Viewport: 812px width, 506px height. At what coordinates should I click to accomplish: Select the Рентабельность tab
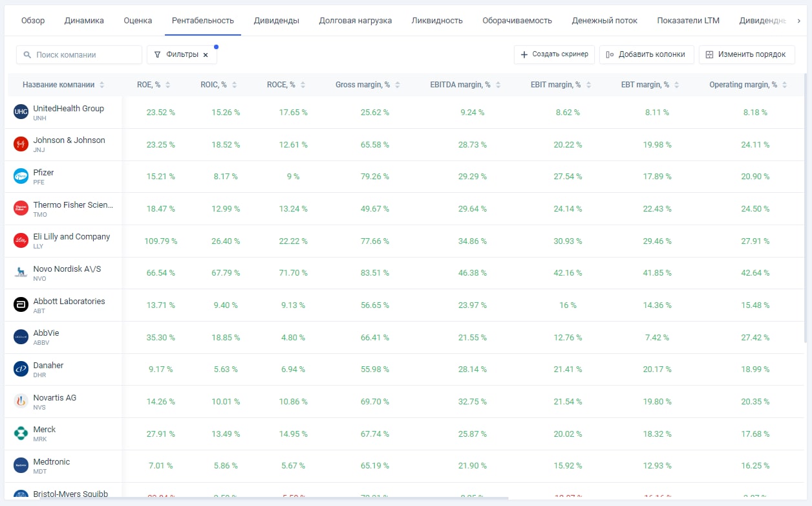coord(203,21)
